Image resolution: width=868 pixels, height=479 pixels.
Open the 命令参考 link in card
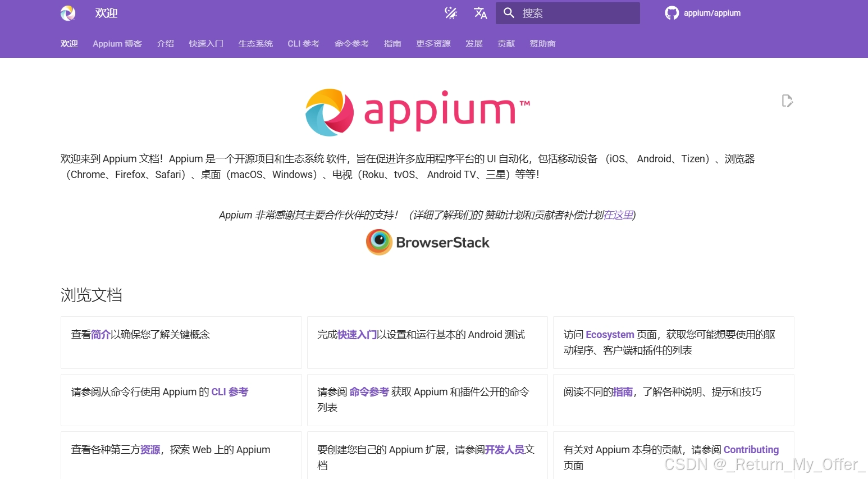(369, 392)
